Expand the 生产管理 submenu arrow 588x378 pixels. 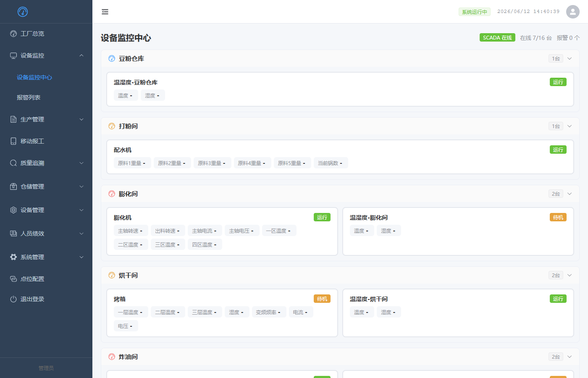coord(81,119)
